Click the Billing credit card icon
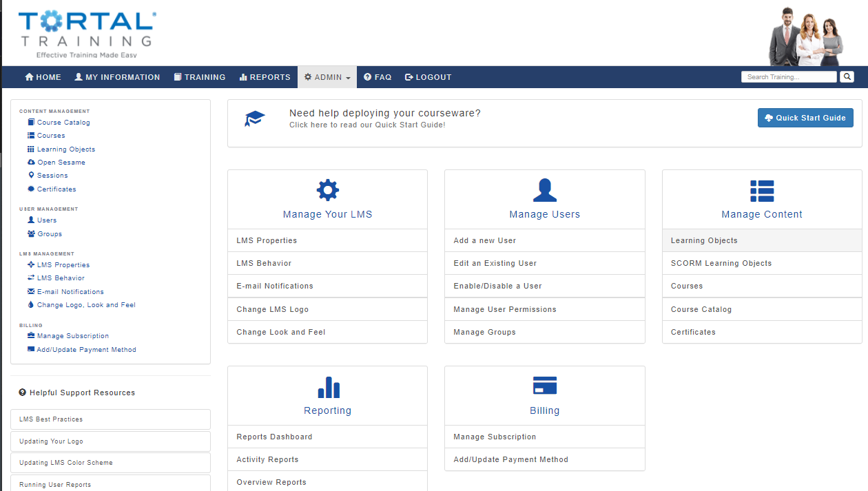Screen dimensions: 868x491 545,386
